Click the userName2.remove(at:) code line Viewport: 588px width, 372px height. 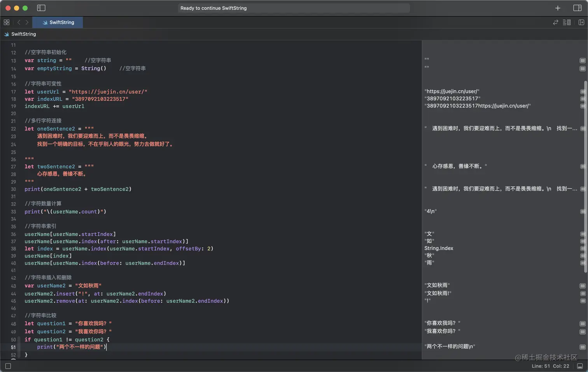[127, 301]
